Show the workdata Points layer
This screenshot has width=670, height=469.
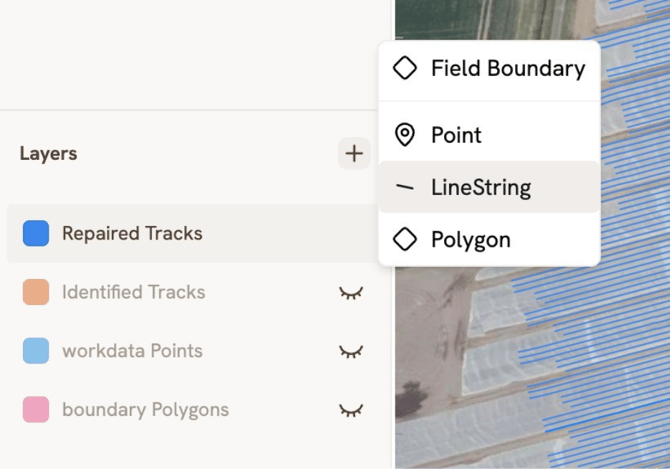click(x=351, y=351)
